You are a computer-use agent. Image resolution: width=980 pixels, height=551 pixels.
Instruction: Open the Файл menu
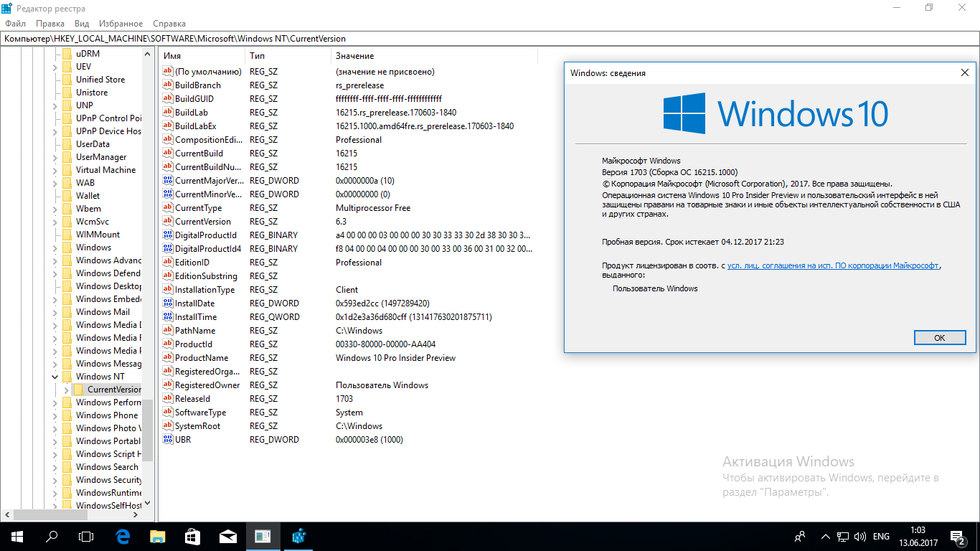[x=15, y=24]
